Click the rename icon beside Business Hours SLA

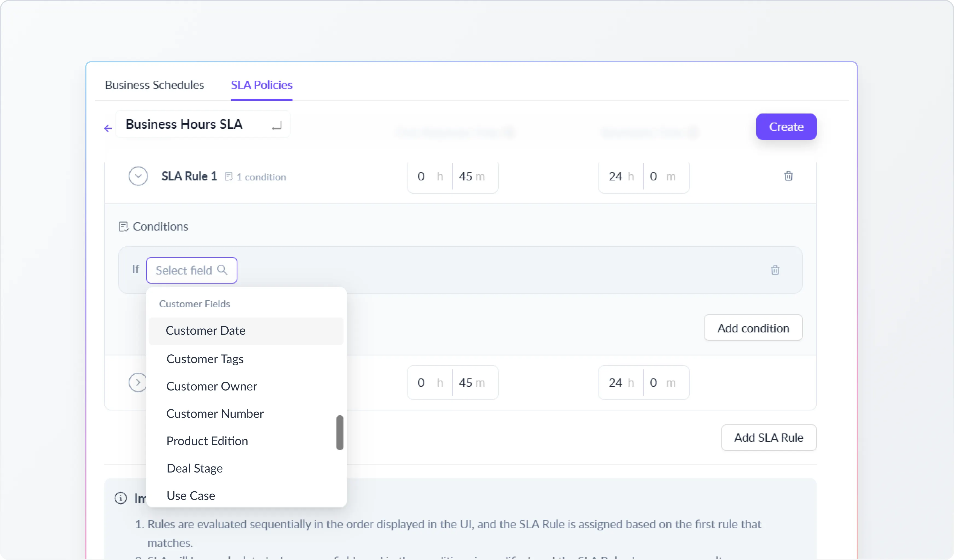(x=277, y=125)
